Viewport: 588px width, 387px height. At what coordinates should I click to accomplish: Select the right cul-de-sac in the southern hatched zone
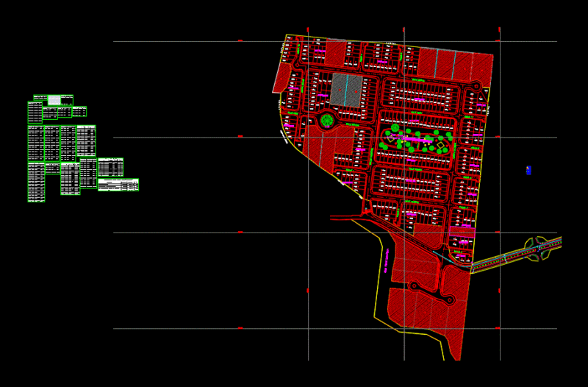tap(450, 299)
